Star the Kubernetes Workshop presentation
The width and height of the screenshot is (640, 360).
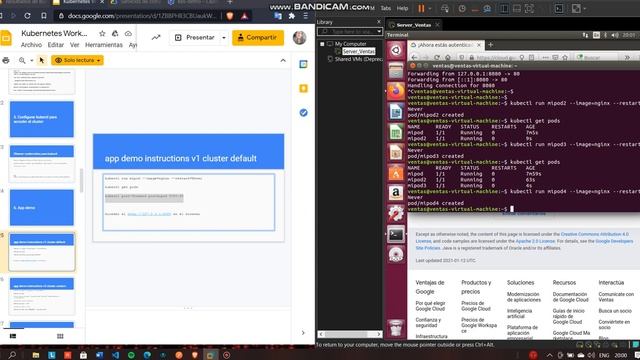coord(102,33)
